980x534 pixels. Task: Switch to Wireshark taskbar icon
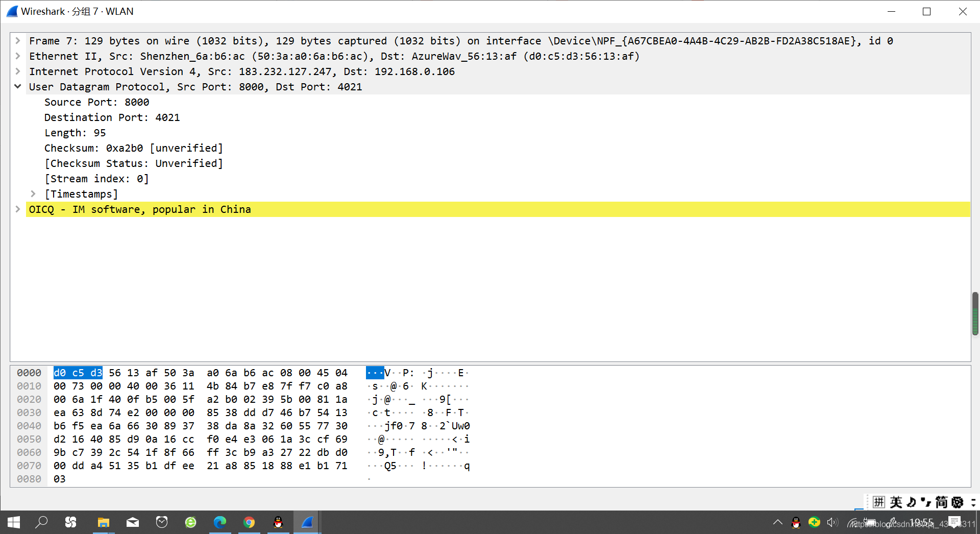(x=307, y=522)
